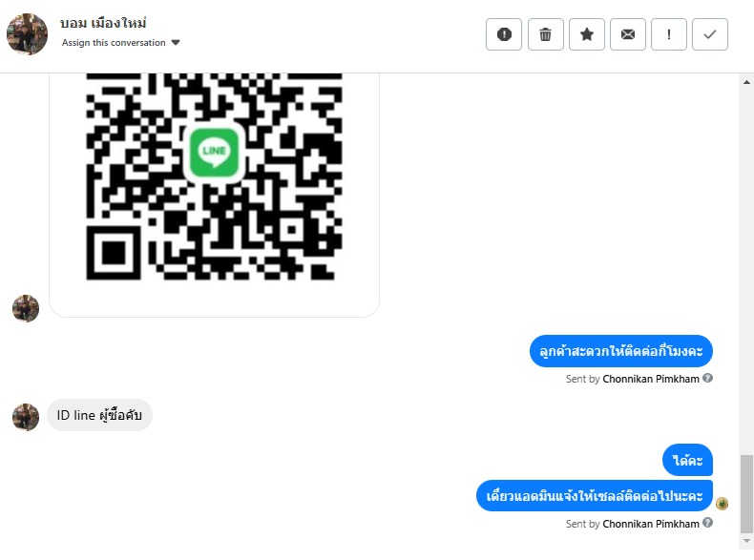Click the seen-by avatar next to last message

pos(722,504)
